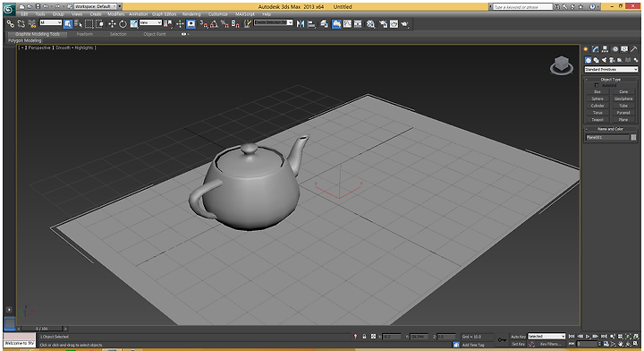644x351 pixels.
Task: Open the Schematic View icon
Action: 358,24
